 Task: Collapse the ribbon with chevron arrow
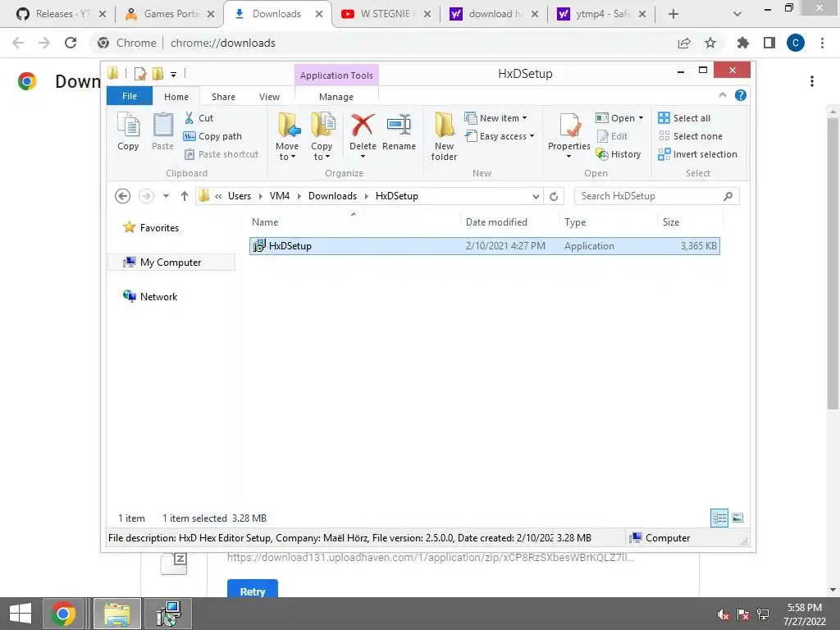[722, 95]
